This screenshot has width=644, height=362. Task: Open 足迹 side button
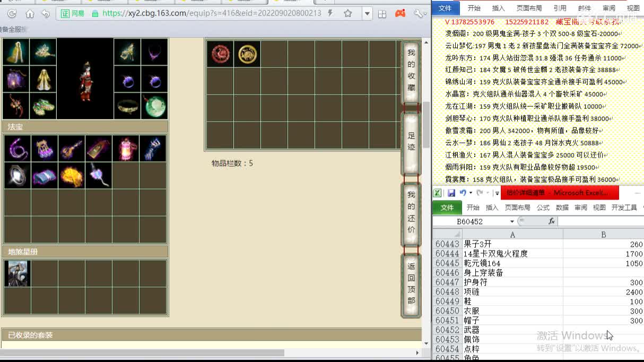coord(411,143)
